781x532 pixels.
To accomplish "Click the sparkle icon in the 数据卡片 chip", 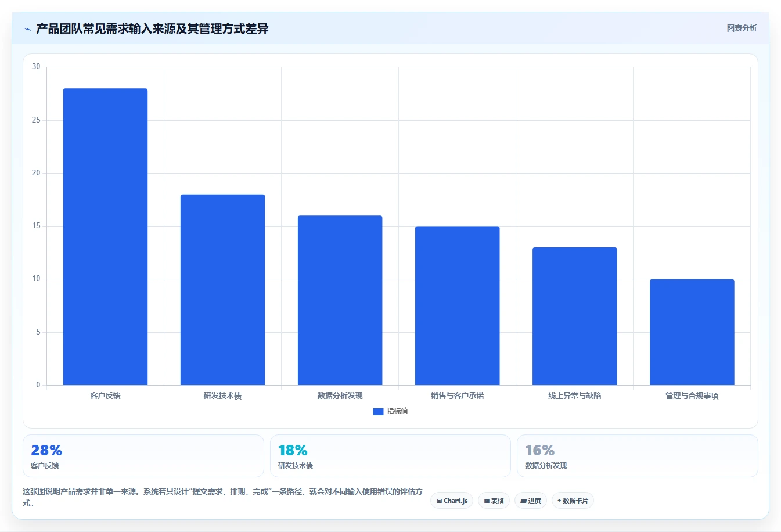I will 559,501.
